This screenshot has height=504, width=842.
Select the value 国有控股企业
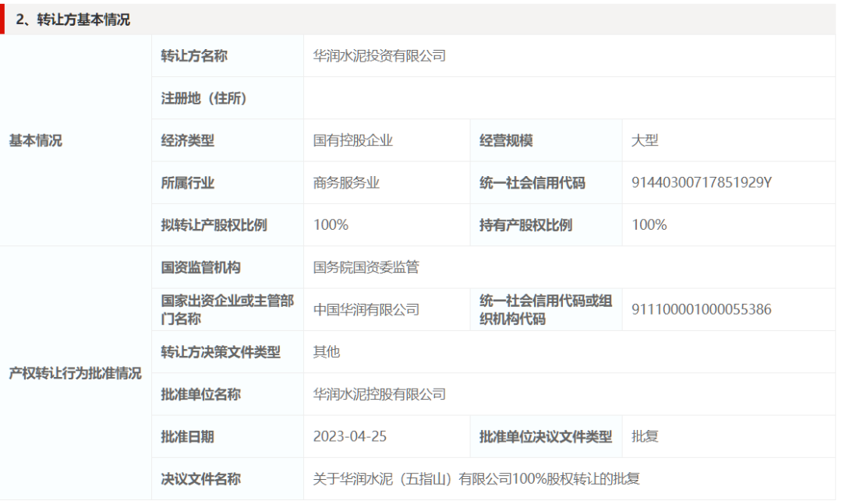click(x=353, y=141)
